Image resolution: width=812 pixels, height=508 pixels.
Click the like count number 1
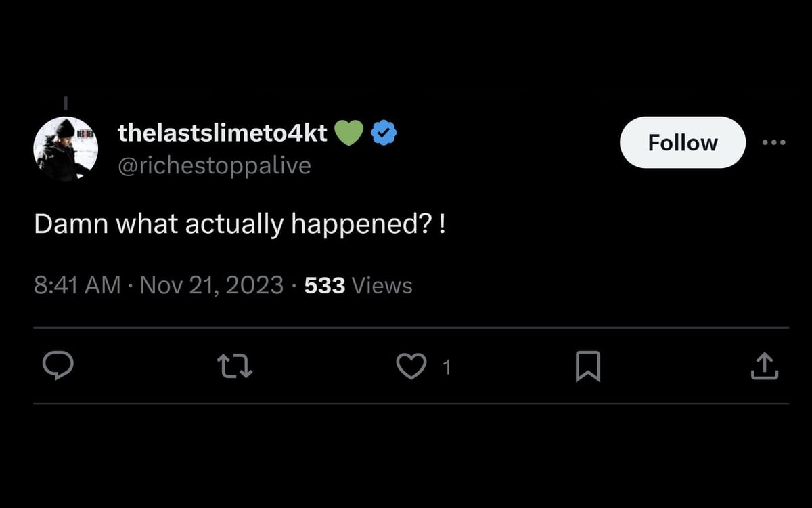446,367
